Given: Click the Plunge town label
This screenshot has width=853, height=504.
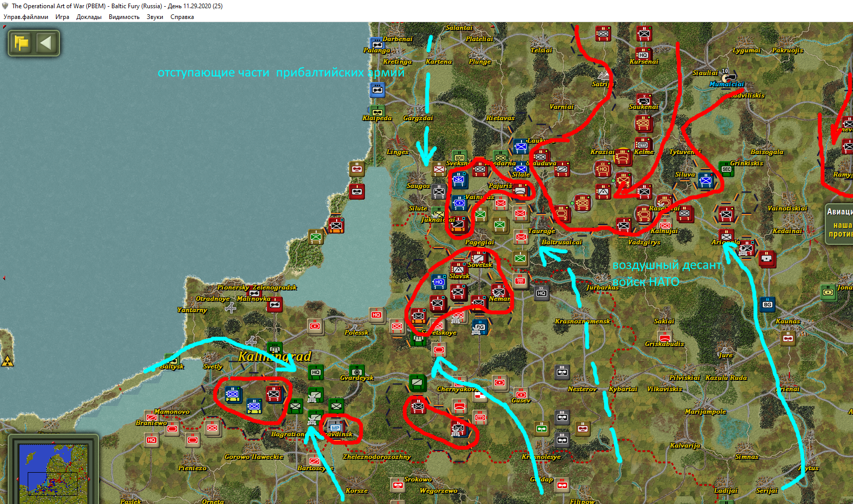Looking at the screenshot, I should point(480,62).
